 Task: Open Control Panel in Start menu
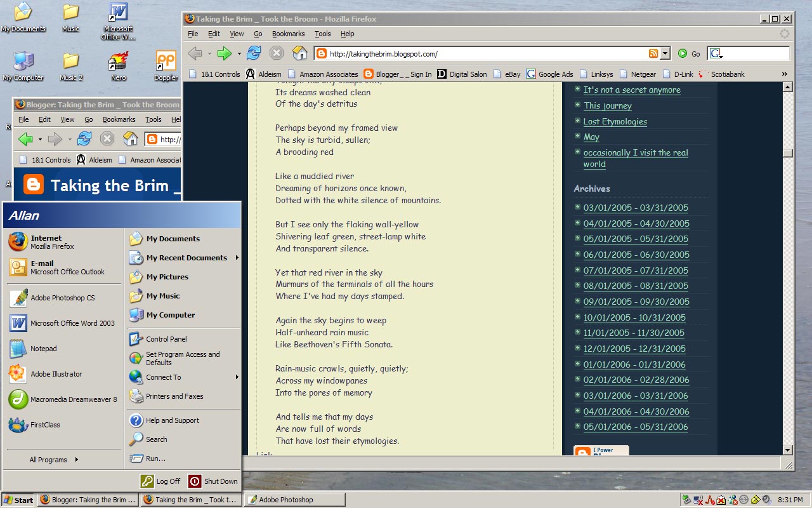pos(184,339)
